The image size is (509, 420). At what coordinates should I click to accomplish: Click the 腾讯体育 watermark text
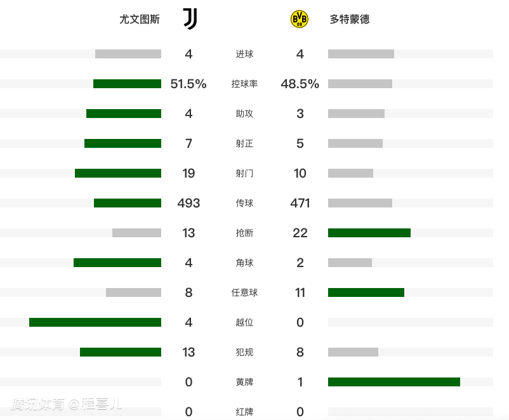point(39,404)
